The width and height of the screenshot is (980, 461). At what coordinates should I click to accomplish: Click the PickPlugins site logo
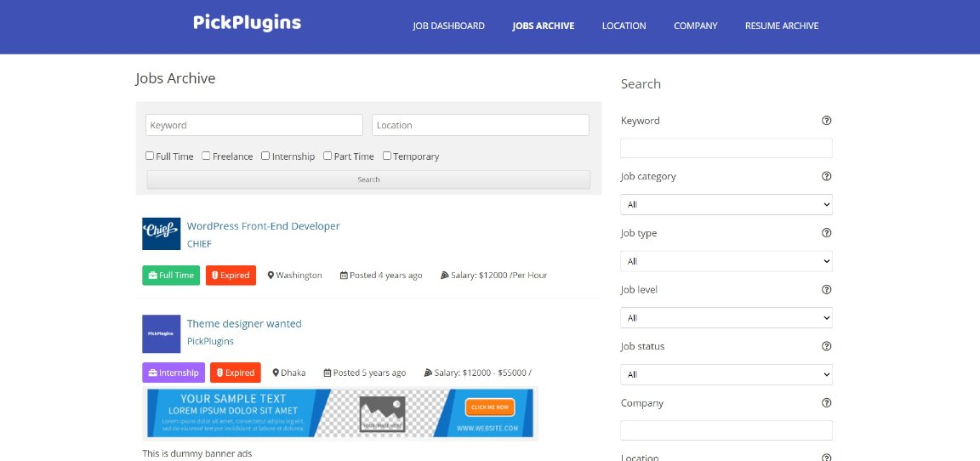tap(247, 23)
